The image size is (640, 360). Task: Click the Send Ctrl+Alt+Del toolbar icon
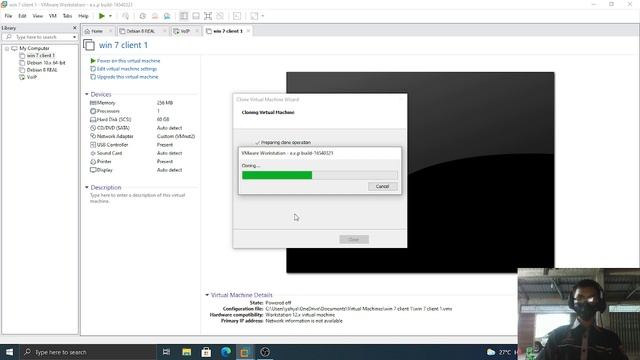click(x=125, y=16)
